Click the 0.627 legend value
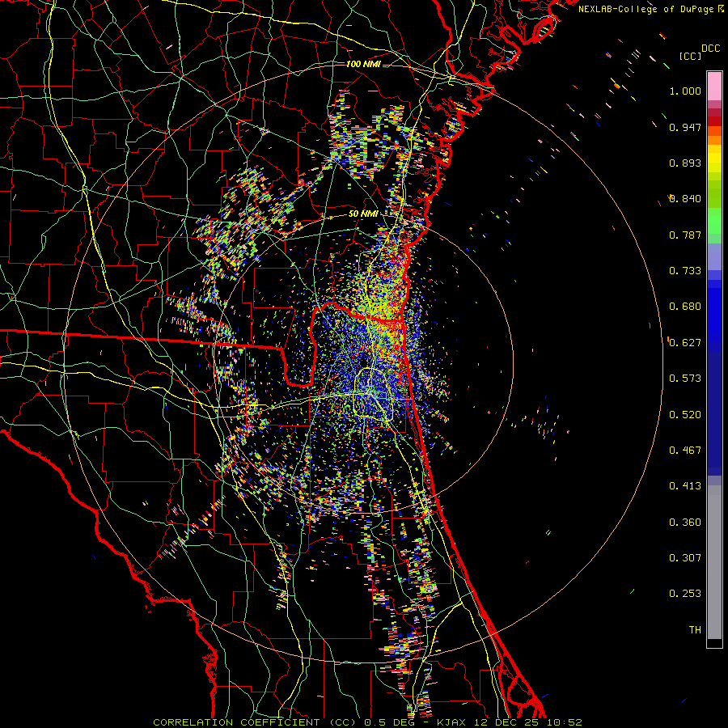This screenshot has height=728, width=728. (685, 343)
